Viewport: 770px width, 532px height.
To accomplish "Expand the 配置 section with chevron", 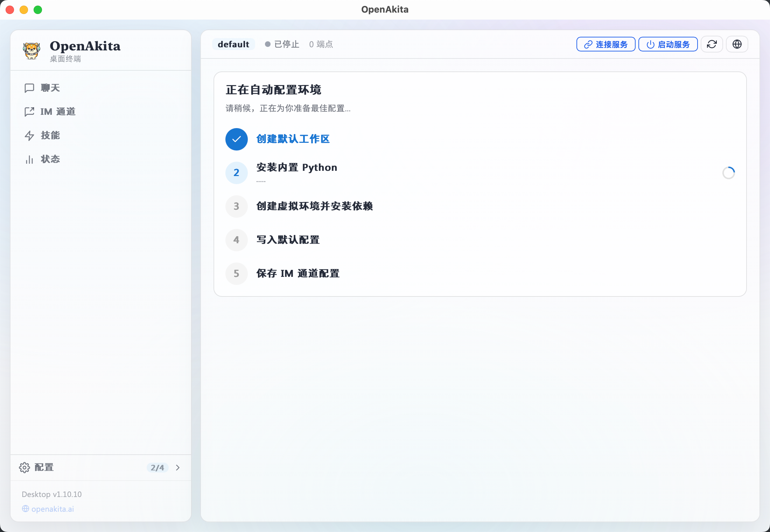I will click(178, 468).
